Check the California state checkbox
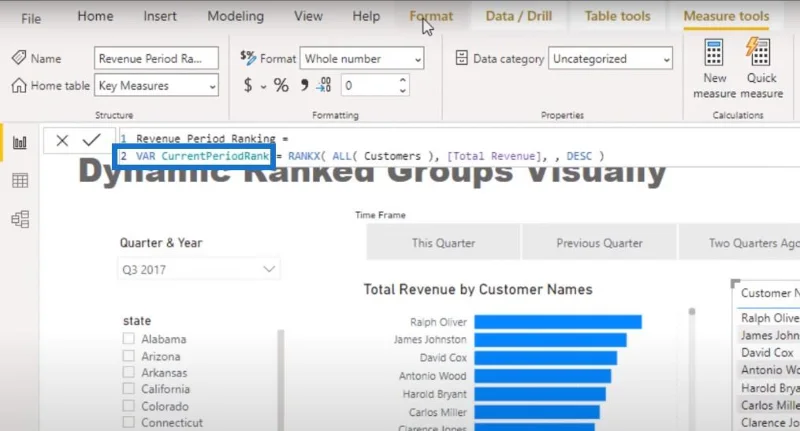This screenshot has width=800, height=431. point(129,389)
